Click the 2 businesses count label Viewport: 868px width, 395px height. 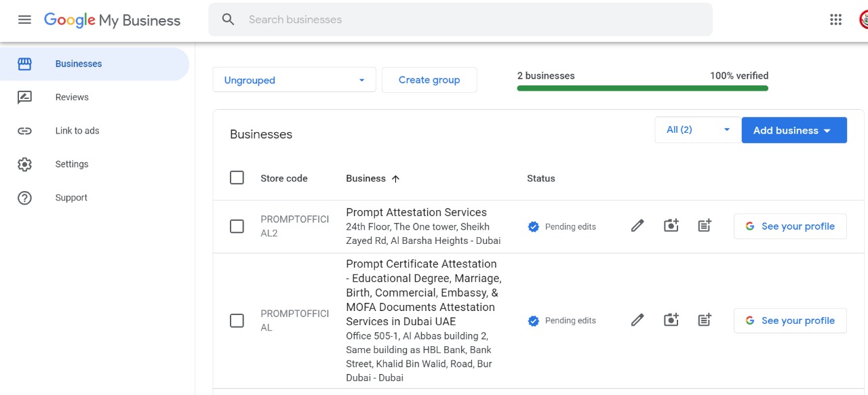(546, 76)
